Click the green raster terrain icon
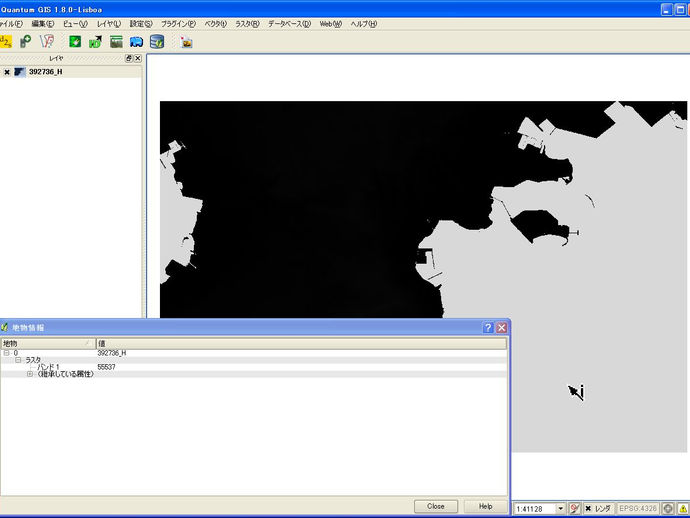Viewport: 690px width, 518px height. pyautogui.click(x=116, y=42)
